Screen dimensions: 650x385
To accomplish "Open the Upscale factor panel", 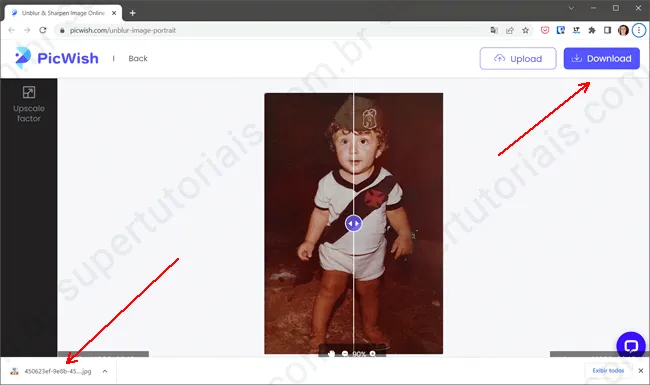I will coord(29,104).
